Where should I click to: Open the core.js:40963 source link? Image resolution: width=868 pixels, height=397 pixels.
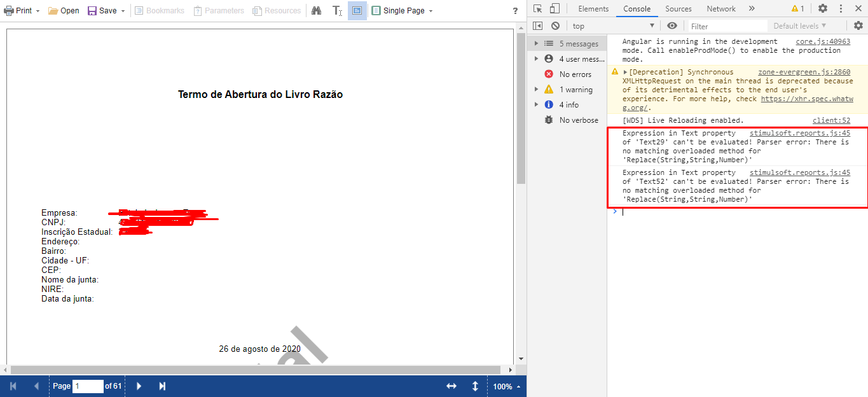[x=823, y=41]
